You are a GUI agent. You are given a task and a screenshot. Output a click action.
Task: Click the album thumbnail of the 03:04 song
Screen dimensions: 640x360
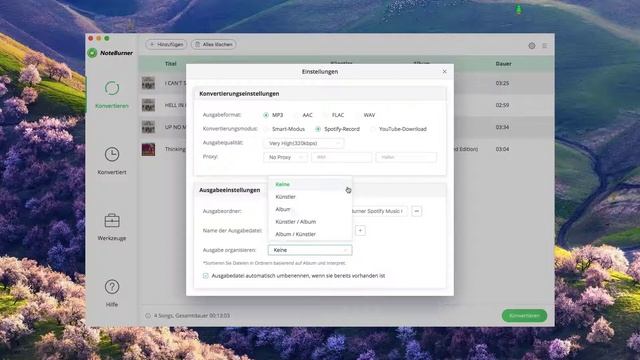pyautogui.click(x=148, y=149)
